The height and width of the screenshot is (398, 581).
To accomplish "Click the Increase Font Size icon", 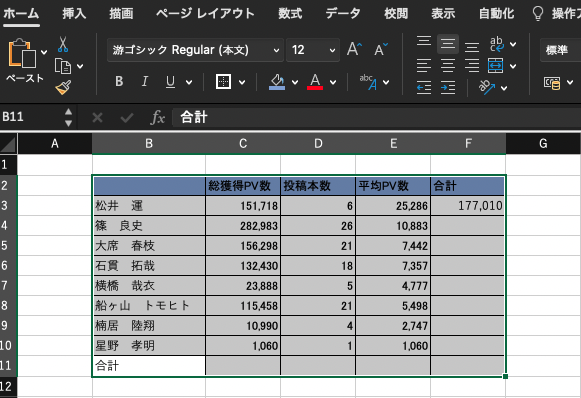I will (x=354, y=49).
